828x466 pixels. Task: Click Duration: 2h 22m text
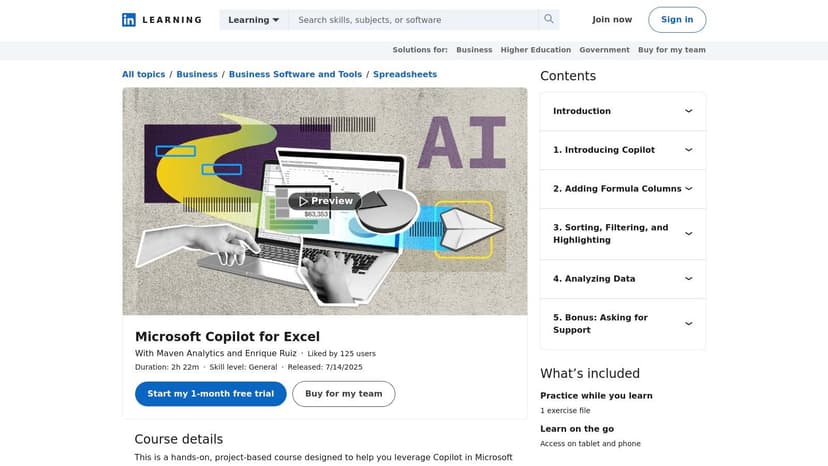(167, 367)
